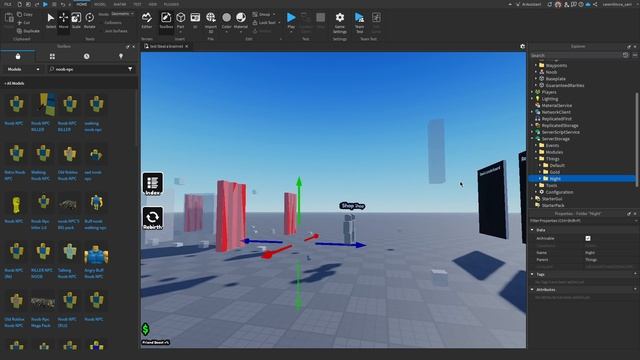Toggle the Archivable checkbox
640x360 pixels.
click(588, 238)
